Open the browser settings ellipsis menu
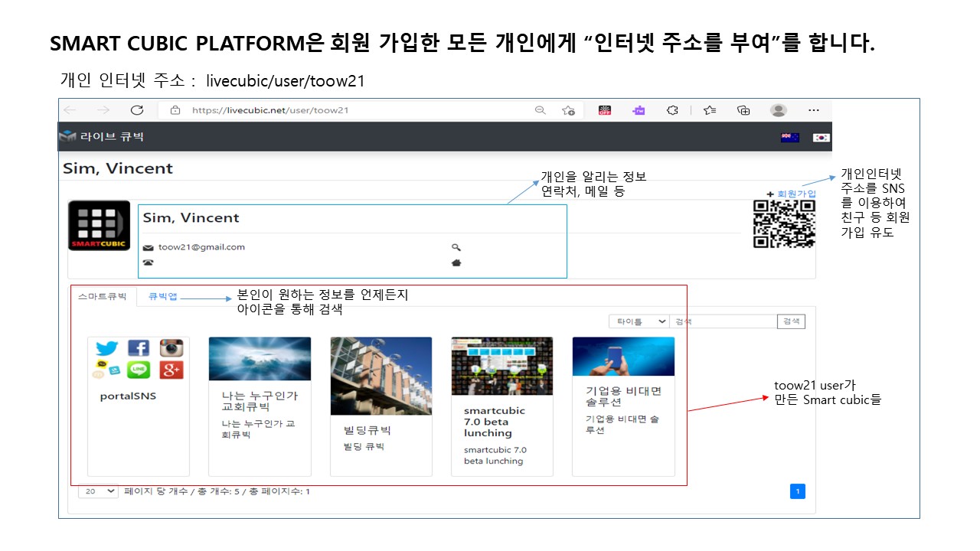Viewport: 980px width, 551px height. pyautogui.click(x=814, y=110)
